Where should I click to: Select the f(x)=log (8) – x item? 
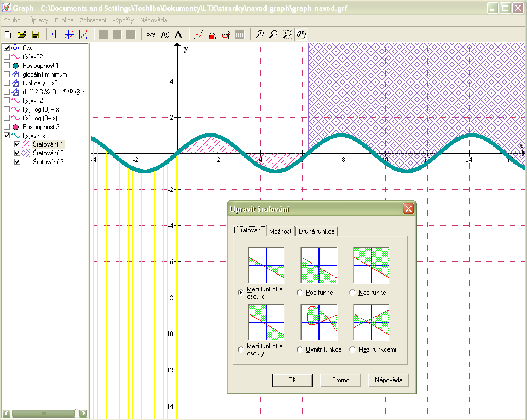click(40, 109)
